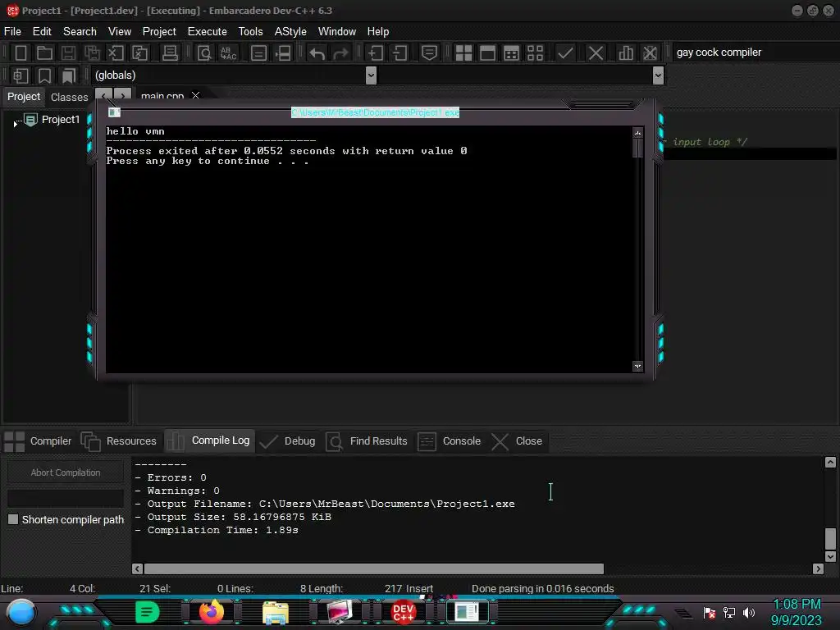Open the Execute menu

(x=207, y=32)
